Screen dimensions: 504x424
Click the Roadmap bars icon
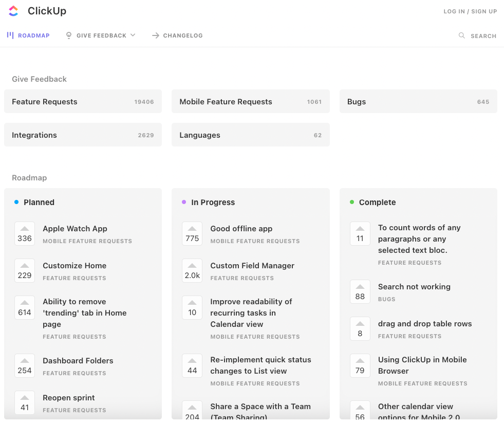pyautogui.click(x=10, y=35)
